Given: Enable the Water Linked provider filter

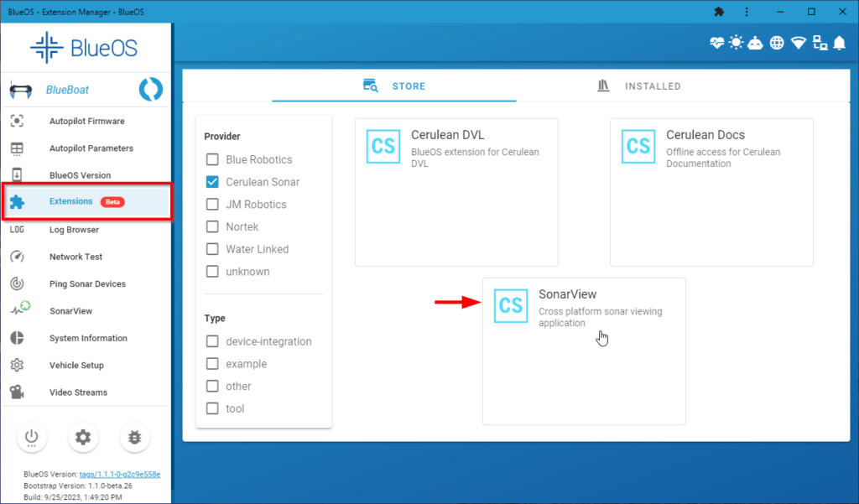Looking at the screenshot, I should click(211, 249).
